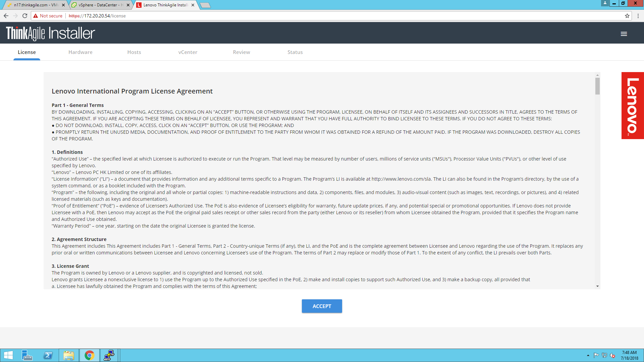Image resolution: width=644 pixels, height=362 pixels.
Task: Reload the page with the refresh icon
Action: point(24,16)
